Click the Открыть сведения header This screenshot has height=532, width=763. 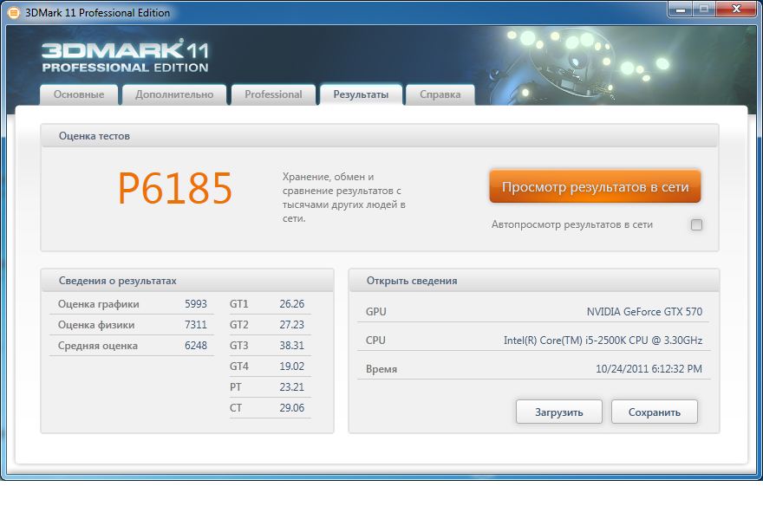pos(412,281)
